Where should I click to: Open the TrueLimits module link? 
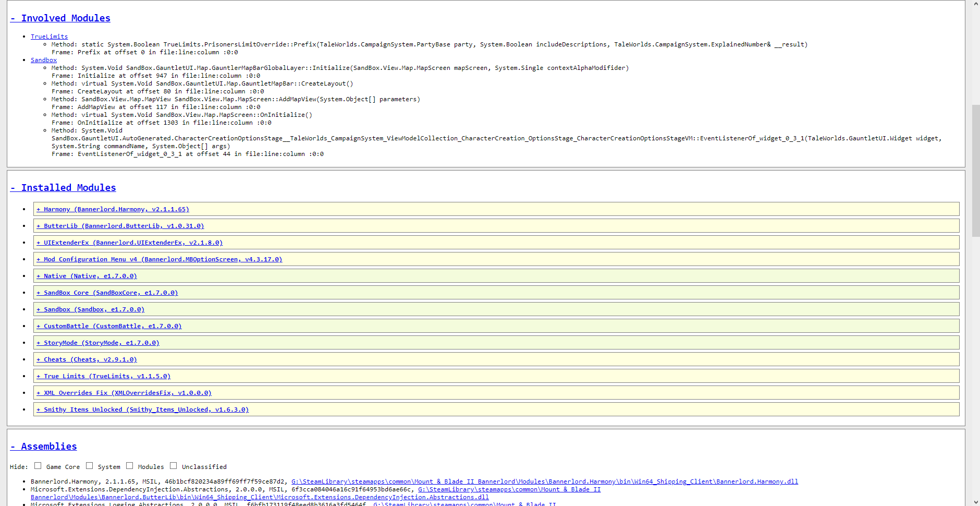[x=49, y=37]
